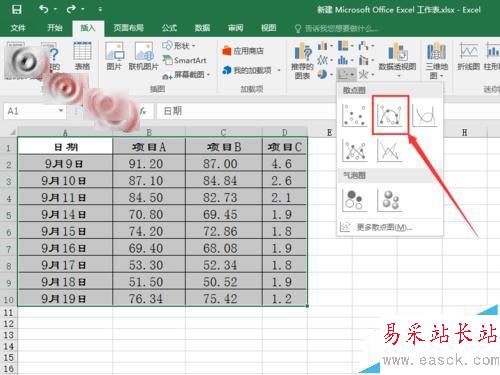Screen dimensions: 500x375
Task: Switch to the 开始 ribbon tab
Action: (x=55, y=28)
